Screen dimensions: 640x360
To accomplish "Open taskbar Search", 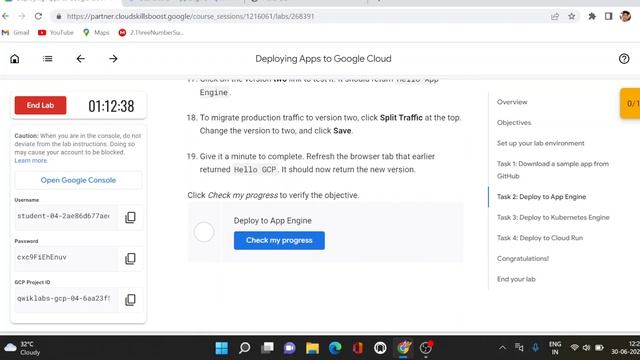I will point(244,348).
